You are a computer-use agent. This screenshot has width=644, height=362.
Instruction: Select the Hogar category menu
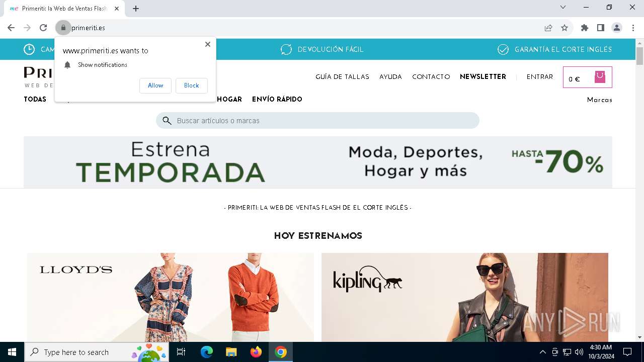pos(229,100)
